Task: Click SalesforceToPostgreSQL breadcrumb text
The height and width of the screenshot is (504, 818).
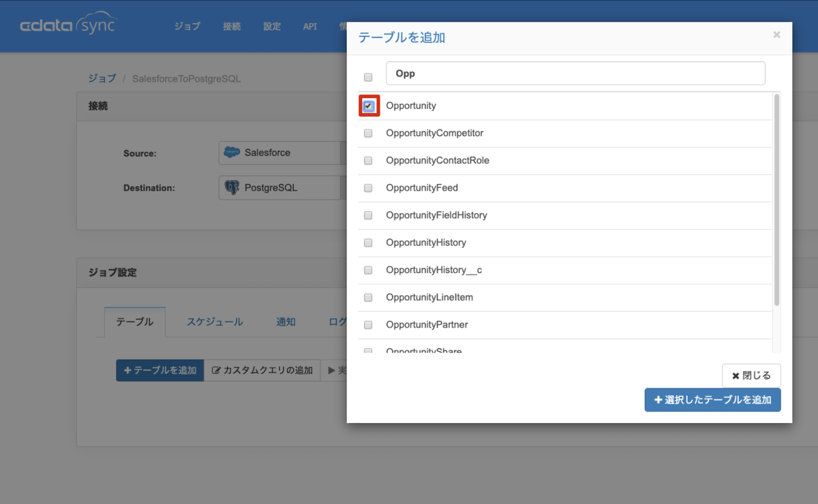Action: pos(186,79)
